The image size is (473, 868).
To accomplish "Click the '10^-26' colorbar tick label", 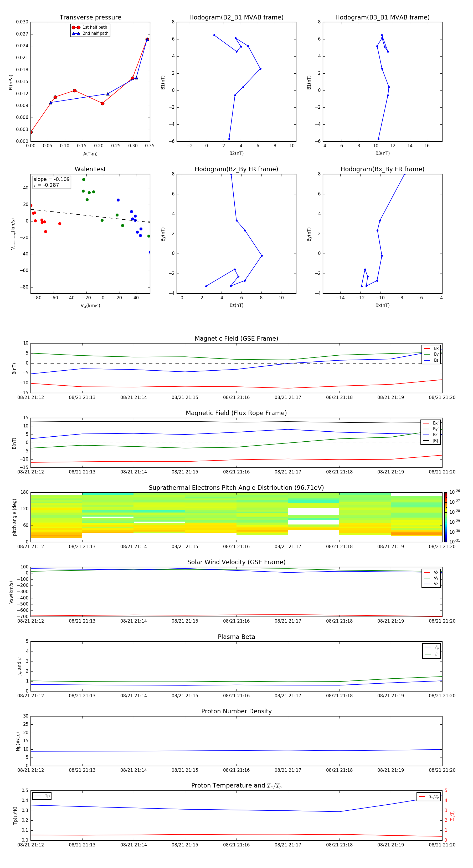I will pyautogui.click(x=455, y=492).
